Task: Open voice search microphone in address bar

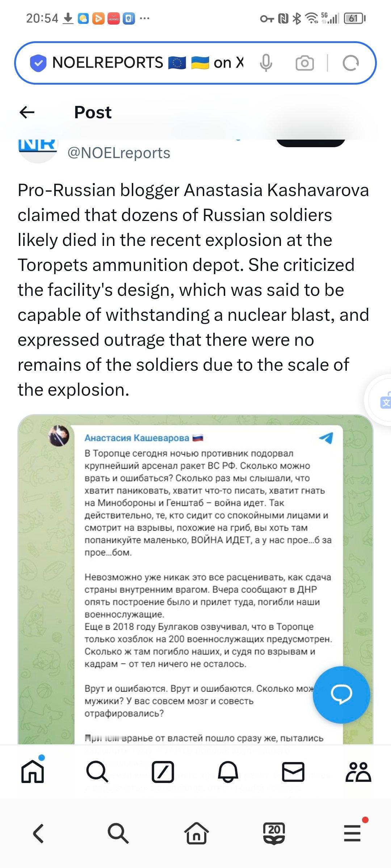Action: click(266, 63)
